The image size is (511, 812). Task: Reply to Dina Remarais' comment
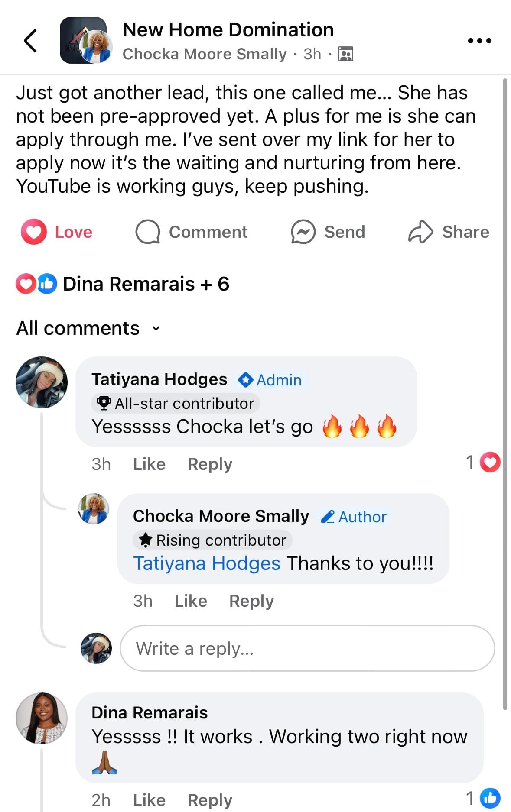coord(210,800)
